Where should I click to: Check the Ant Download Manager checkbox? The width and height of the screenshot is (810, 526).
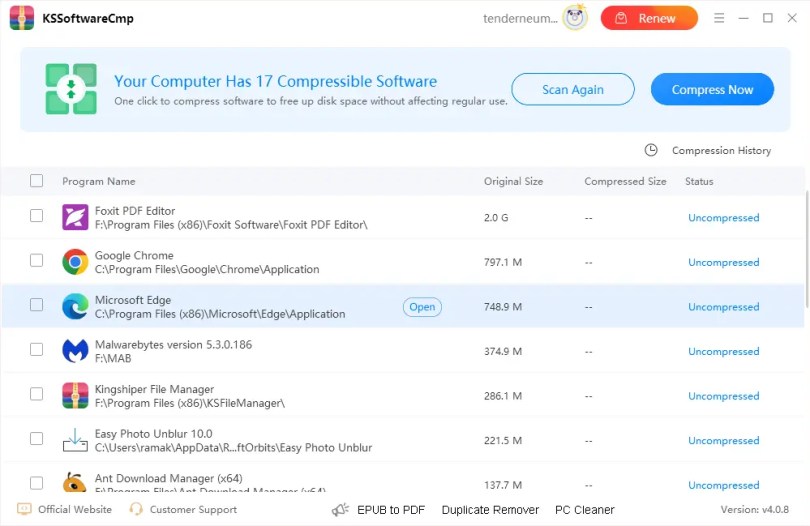[x=36, y=483]
